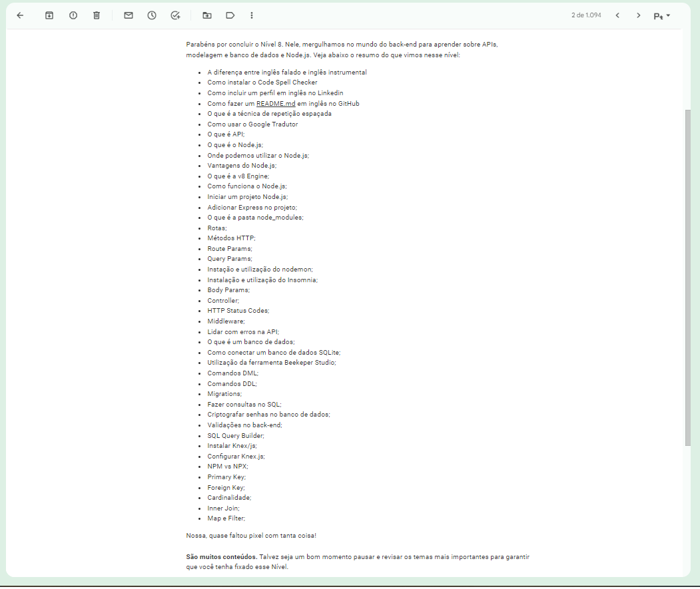Click the 'Comandos DML;' item

click(x=232, y=373)
